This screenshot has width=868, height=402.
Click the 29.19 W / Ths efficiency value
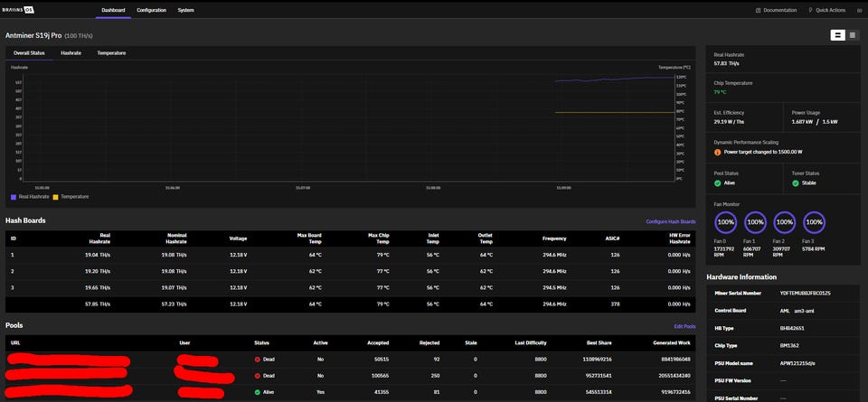tap(729, 122)
